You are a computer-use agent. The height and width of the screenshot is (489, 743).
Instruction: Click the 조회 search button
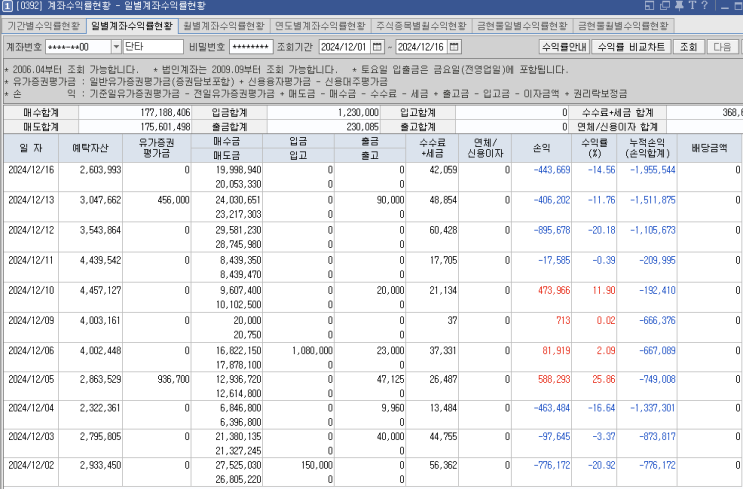688,47
